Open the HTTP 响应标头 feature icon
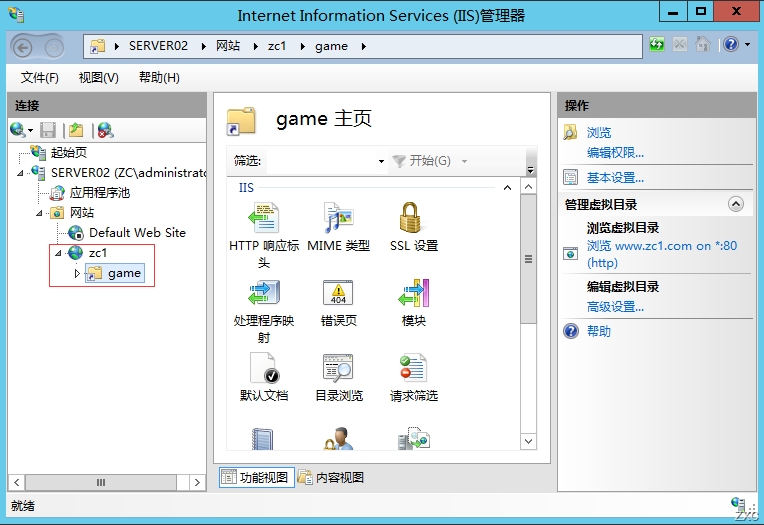The height and width of the screenshot is (525, 764). 264,218
